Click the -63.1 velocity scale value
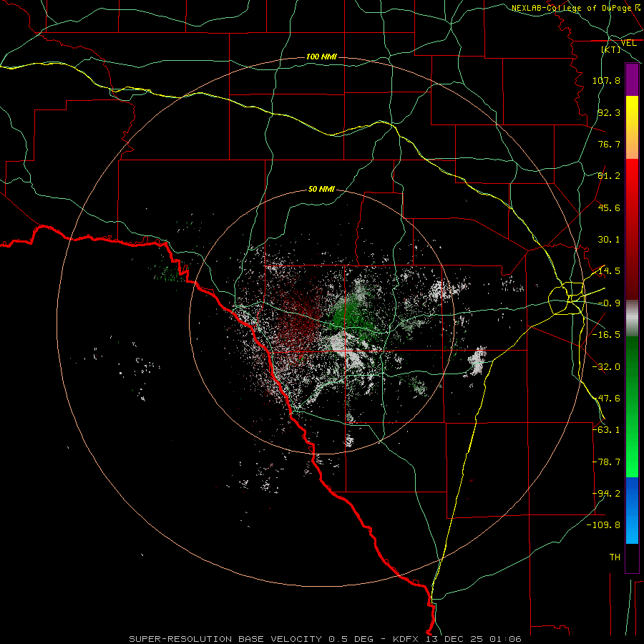Image resolution: width=644 pixels, height=644 pixels. click(606, 430)
